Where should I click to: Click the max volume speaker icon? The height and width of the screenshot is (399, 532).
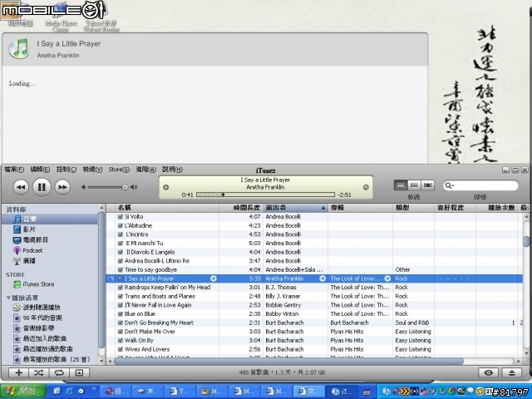pyautogui.click(x=134, y=187)
